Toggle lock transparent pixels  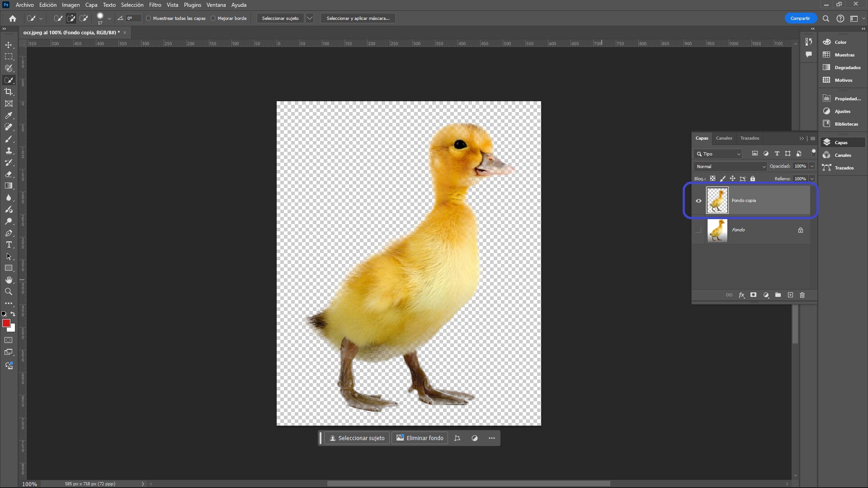tap(712, 179)
